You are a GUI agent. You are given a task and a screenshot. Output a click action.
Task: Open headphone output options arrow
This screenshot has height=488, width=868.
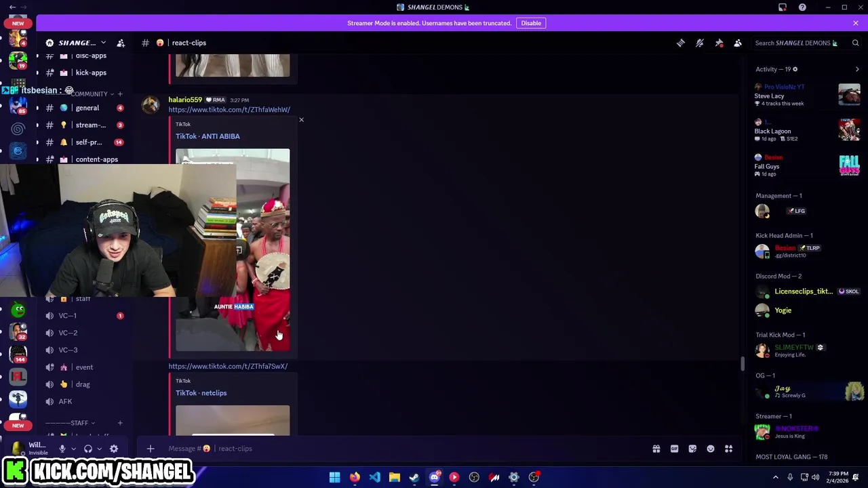pos(99,449)
